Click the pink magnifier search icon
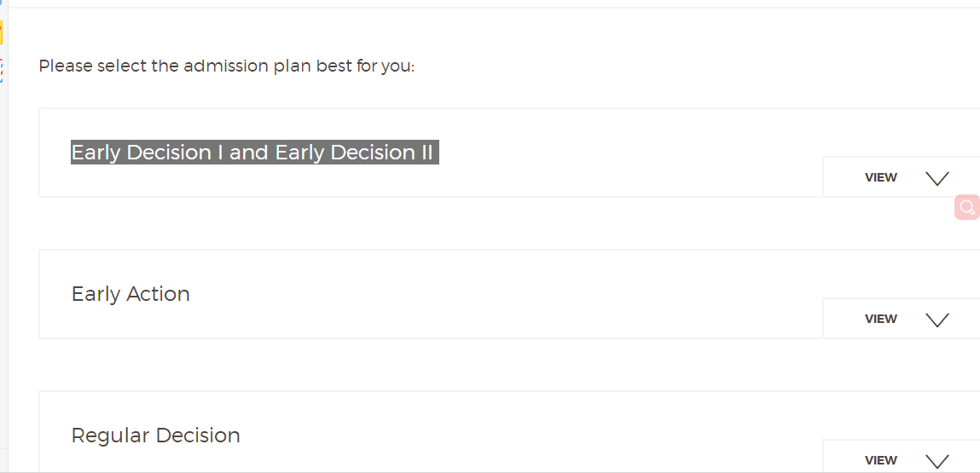This screenshot has width=980, height=473. coord(967,207)
